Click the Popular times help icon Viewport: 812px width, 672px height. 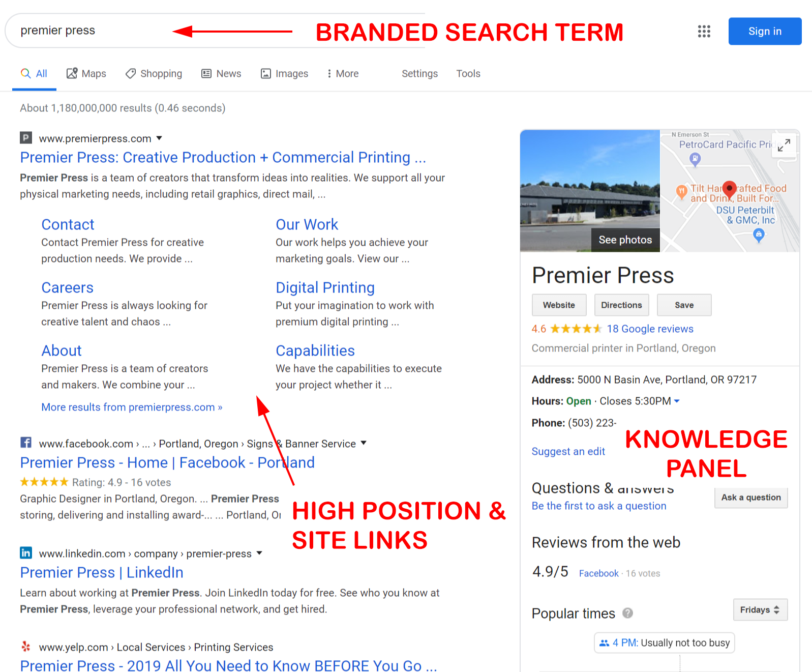pos(628,613)
